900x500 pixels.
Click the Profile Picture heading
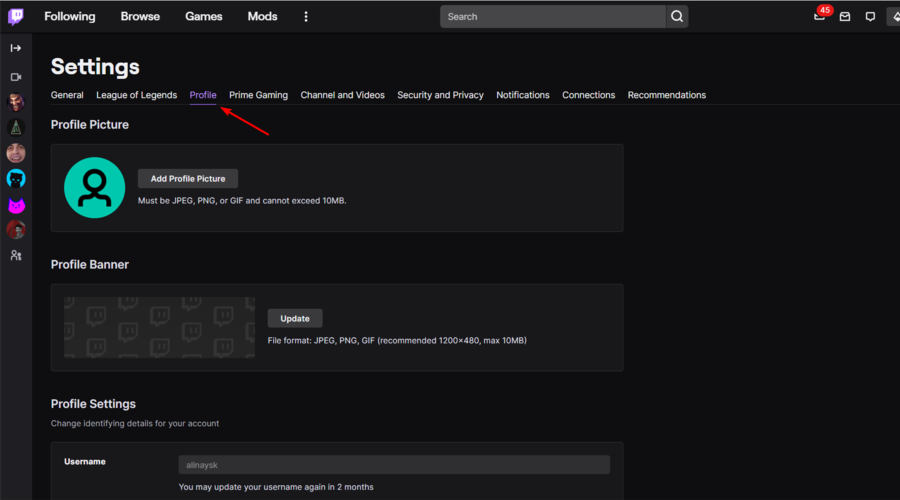coord(90,125)
